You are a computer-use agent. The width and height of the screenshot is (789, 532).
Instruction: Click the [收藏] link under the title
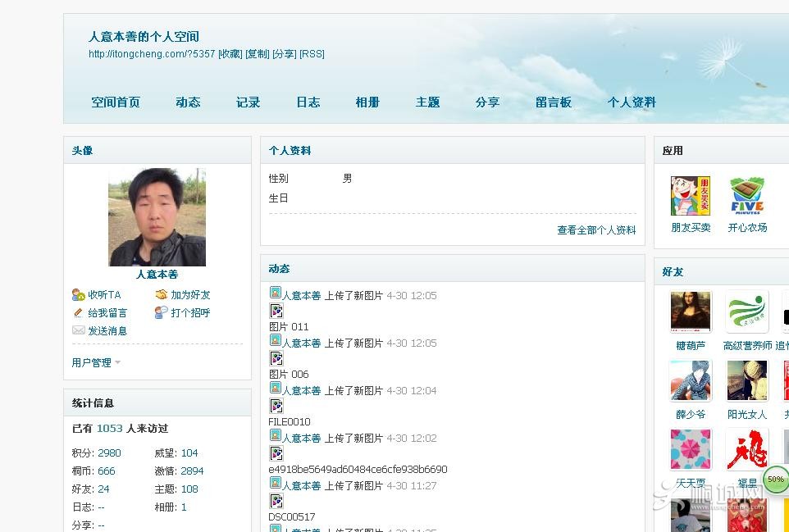[230, 54]
